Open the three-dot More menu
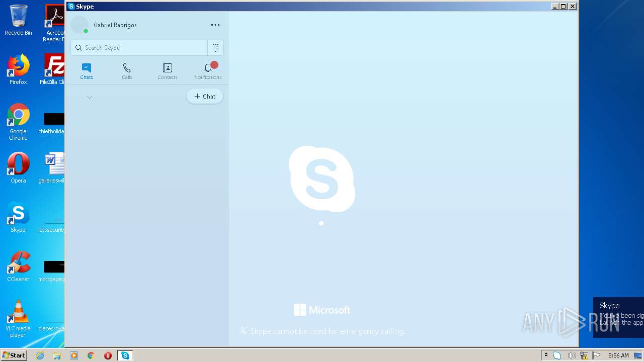 coord(215,25)
